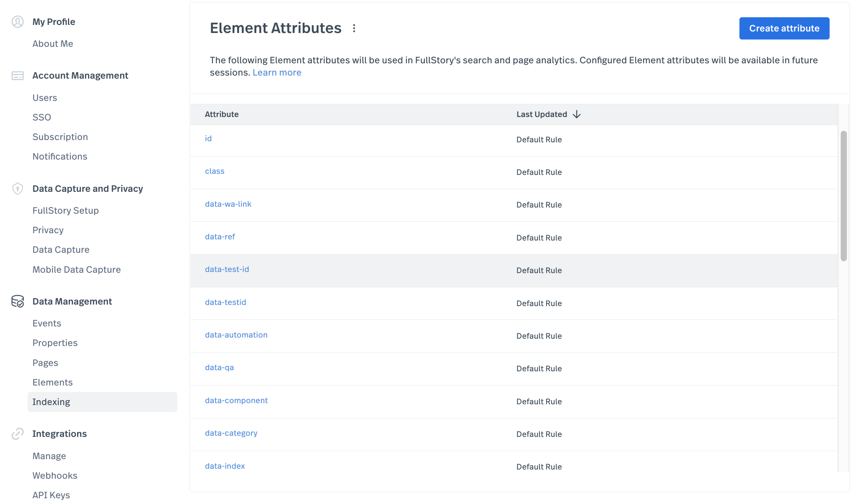Click the Integrations heading
This screenshot has width=858, height=504.
point(59,434)
